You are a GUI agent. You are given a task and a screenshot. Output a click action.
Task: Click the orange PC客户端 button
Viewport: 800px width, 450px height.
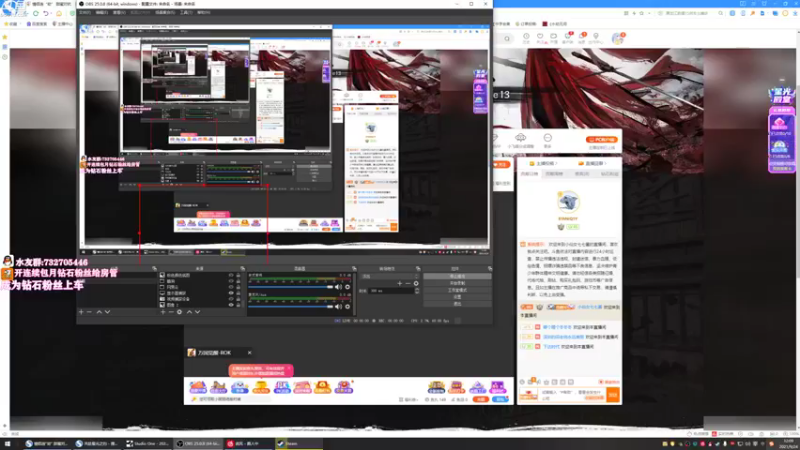602,139
